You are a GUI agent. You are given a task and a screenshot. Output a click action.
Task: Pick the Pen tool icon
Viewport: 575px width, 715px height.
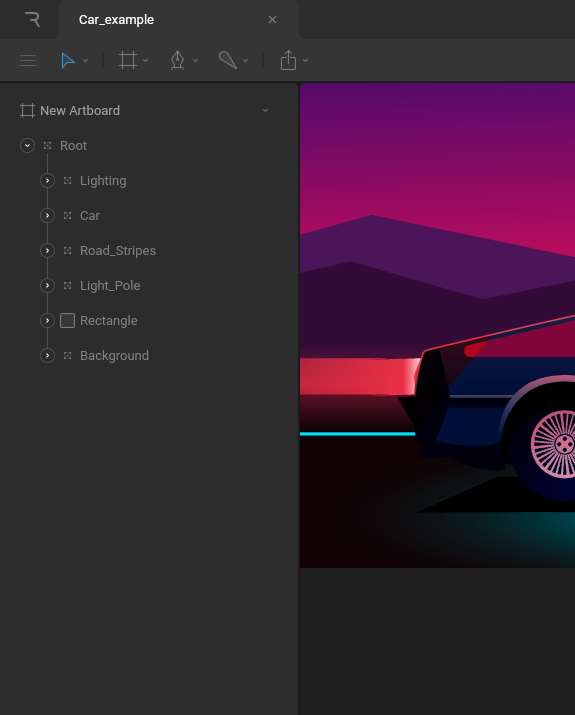pyautogui.click(x=177, y=60)
